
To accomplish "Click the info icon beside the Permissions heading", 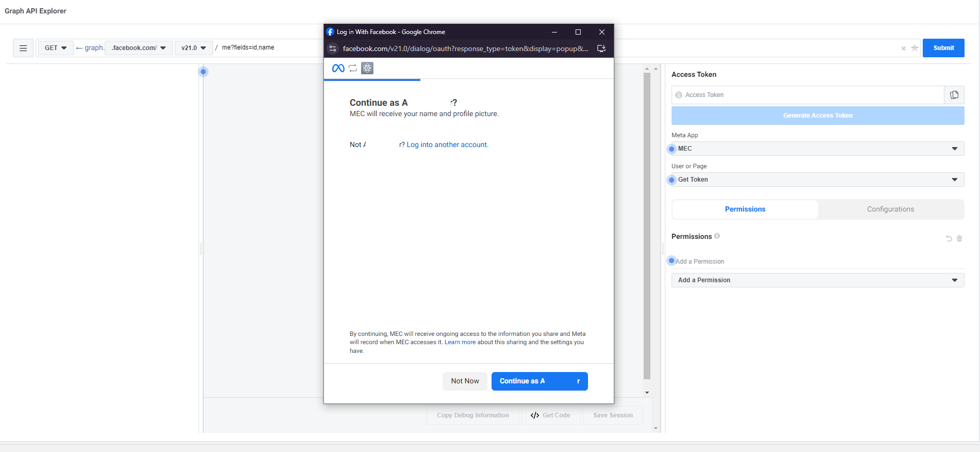I will pyautogui.click(x=717, y=236).
